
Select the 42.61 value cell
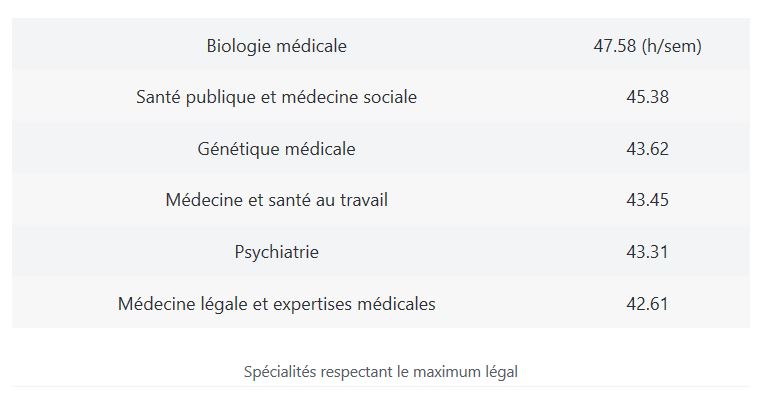tap(647, 303)
